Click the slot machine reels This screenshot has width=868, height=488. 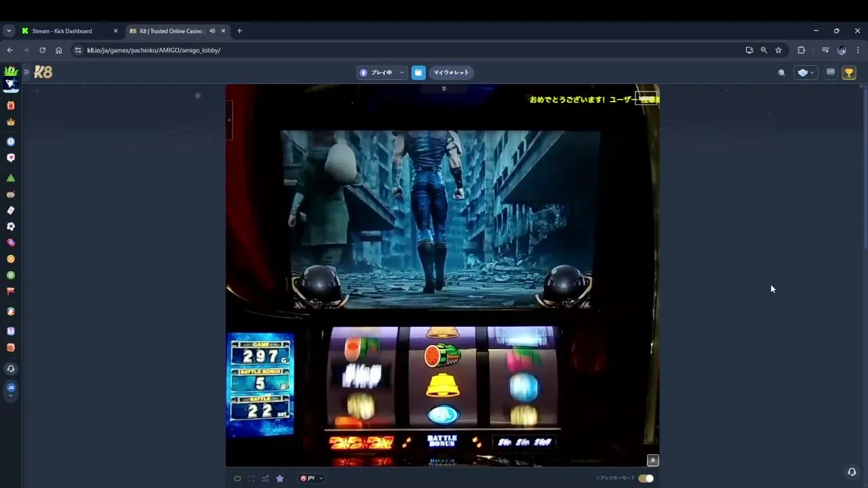coord(442,377)
